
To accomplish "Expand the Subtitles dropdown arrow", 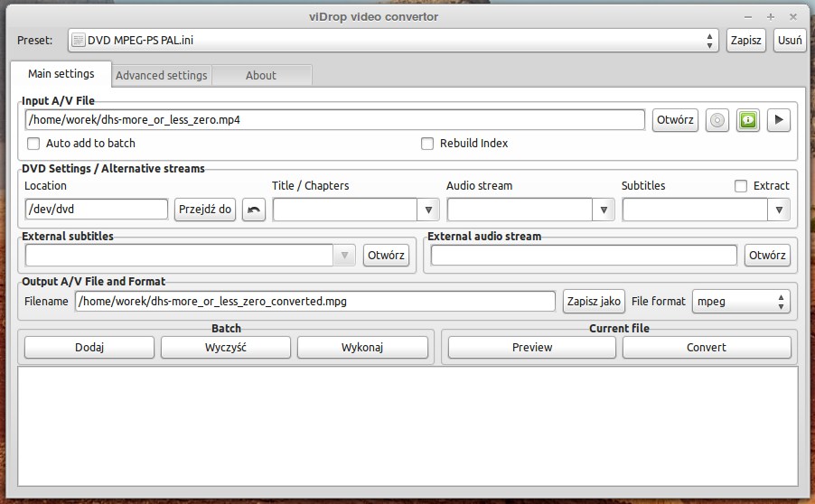I will [779, 210].
